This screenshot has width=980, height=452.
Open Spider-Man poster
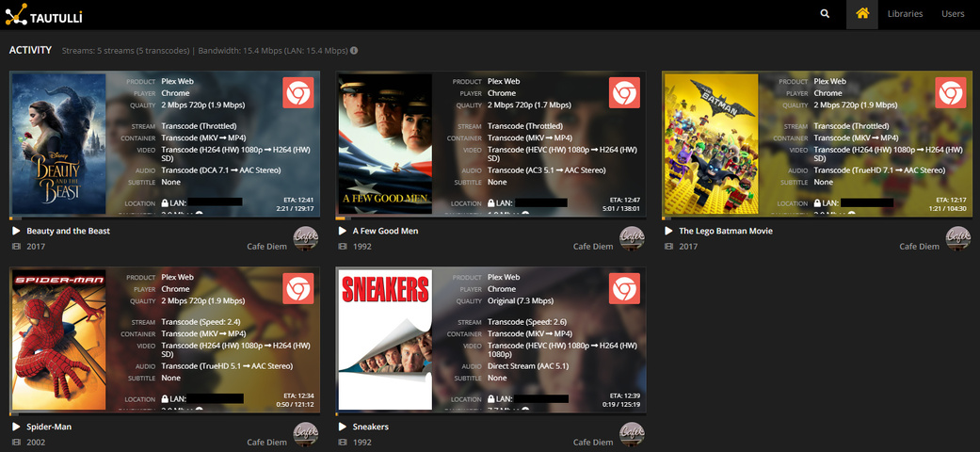pos(58,339)
